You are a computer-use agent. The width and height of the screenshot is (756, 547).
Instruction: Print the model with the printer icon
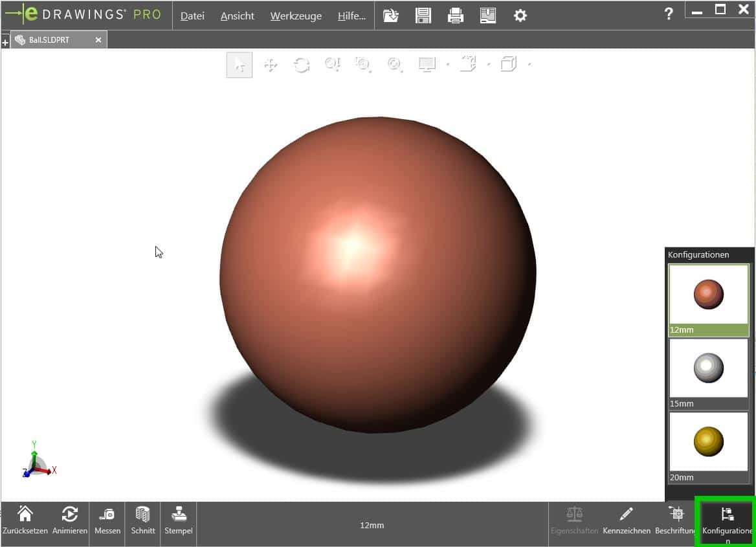pyautogui.click(x=456, y=16)
